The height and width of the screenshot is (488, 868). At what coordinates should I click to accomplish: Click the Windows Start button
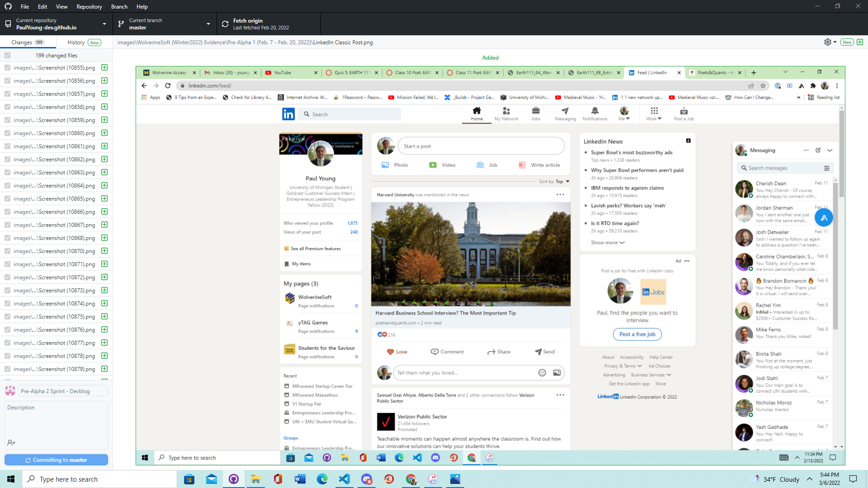coord(11,479)
